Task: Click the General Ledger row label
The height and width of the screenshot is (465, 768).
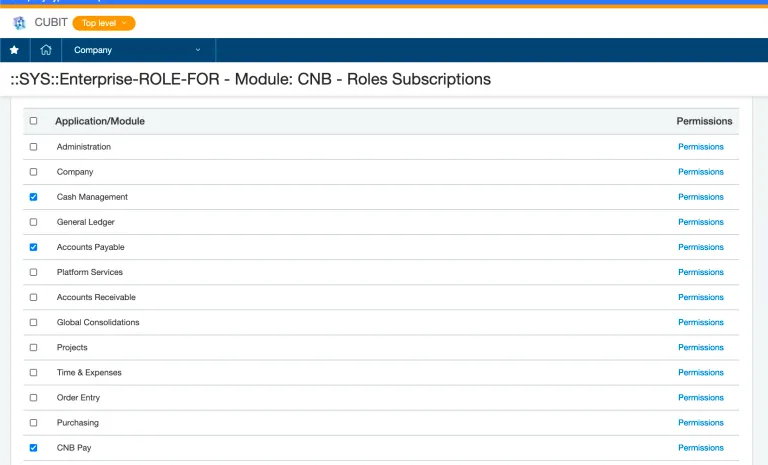Action: 86,222
